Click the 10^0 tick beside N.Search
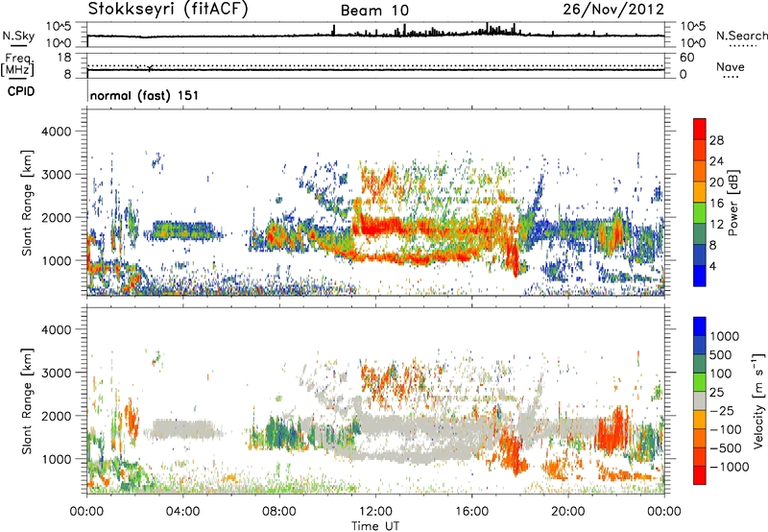 click(693, 43)
